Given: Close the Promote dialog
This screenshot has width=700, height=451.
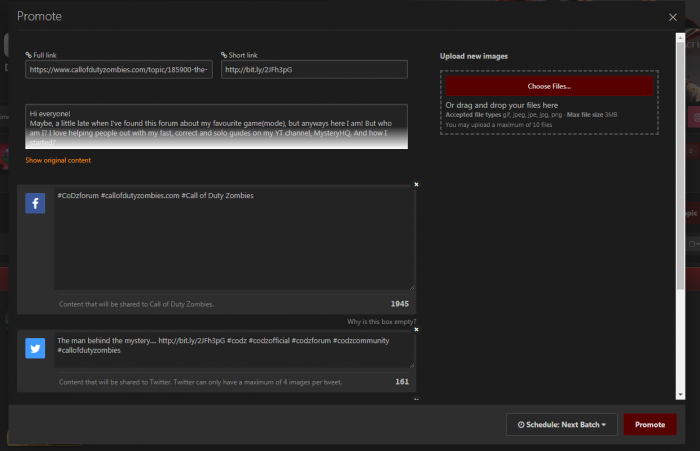Looking at the screenshot, I should click(673, 17).
